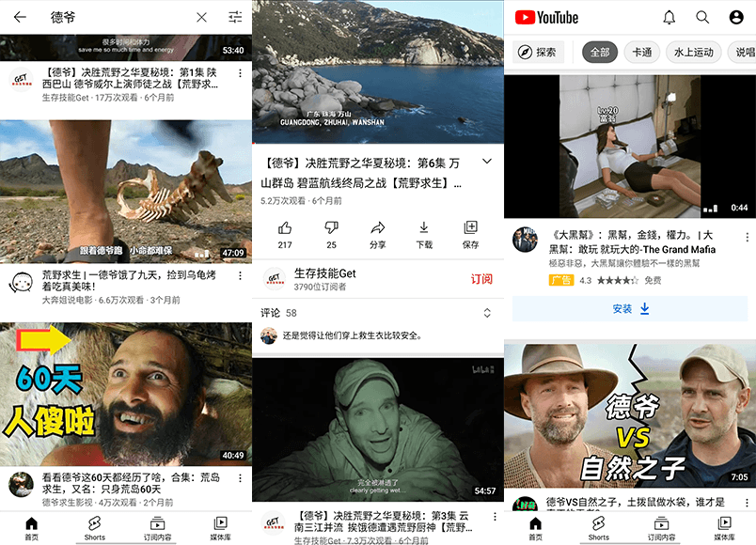Tap the back arrow in search bar
Image resolution: width=756 pixels, height=545 pixels.
pyautogui.click(x=20, y=17)
